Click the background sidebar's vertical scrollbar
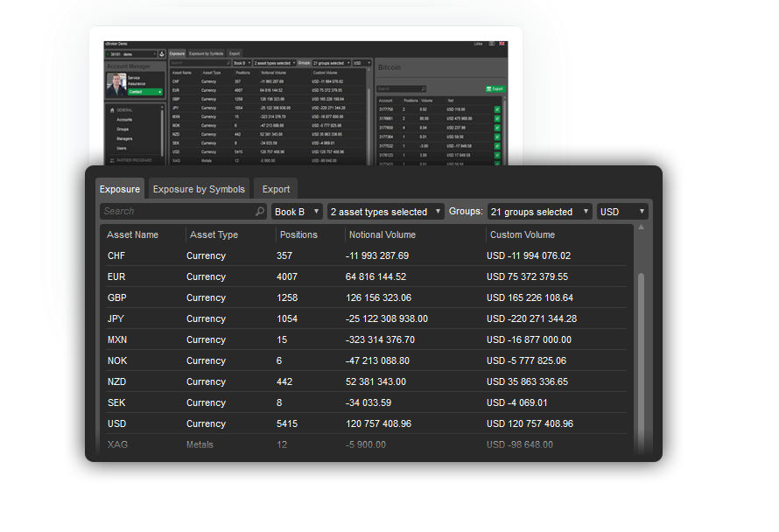 pos(162,131)
